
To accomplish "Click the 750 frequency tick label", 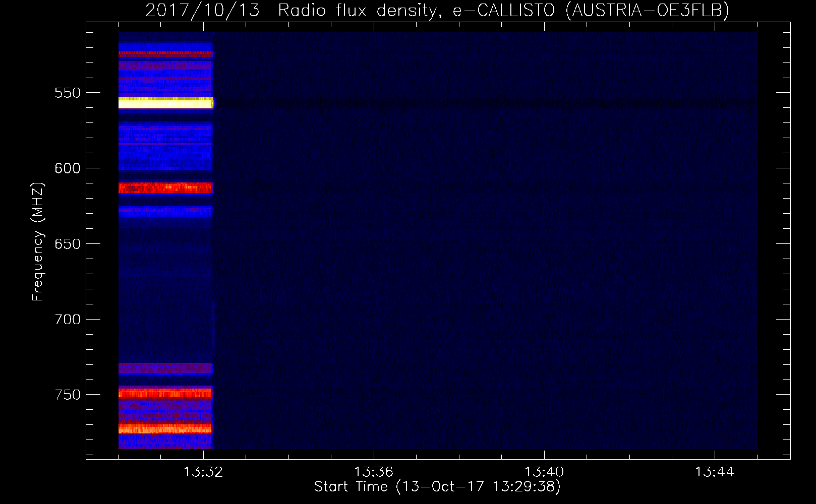I will (x=68, y=395).
